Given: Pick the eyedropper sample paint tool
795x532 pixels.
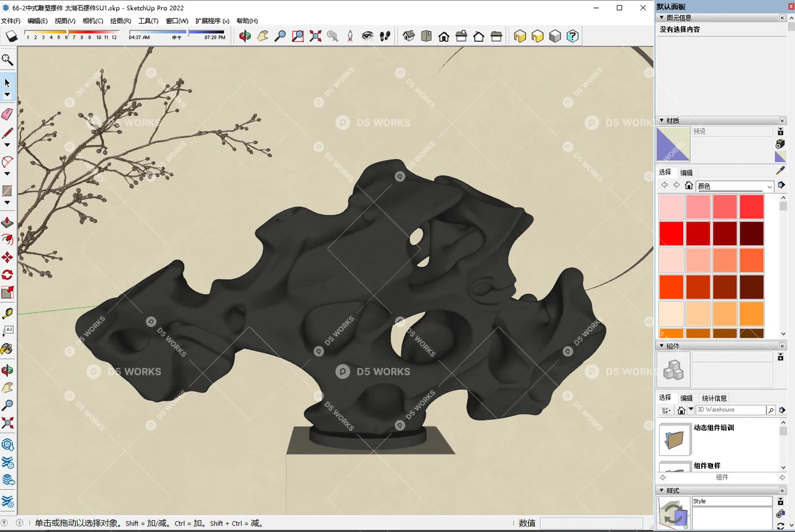Looking at the screenshot, I should point(781,171).
